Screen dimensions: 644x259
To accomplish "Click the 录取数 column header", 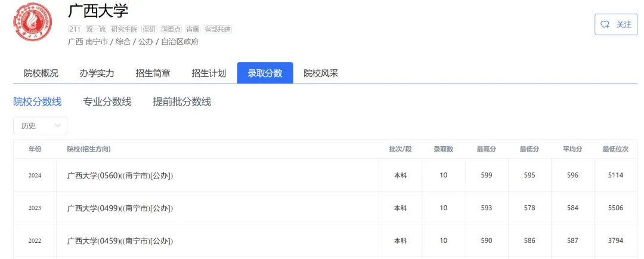I will tap(444, 149).
